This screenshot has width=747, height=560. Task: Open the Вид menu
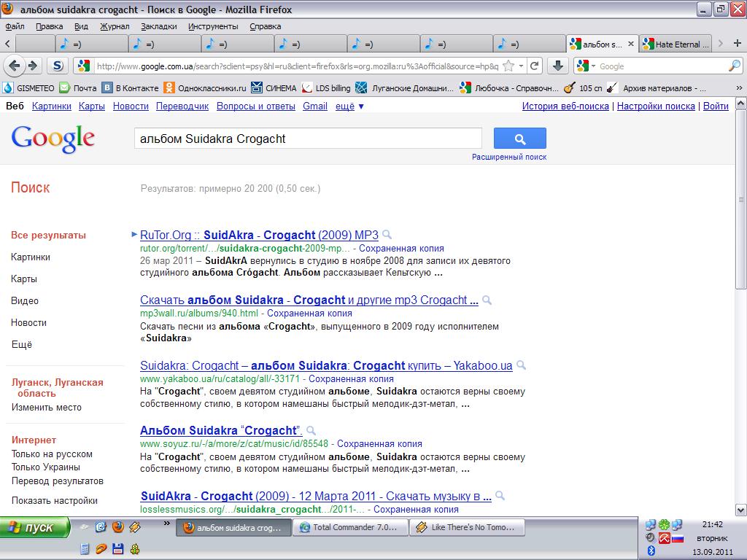pos(81,27)
